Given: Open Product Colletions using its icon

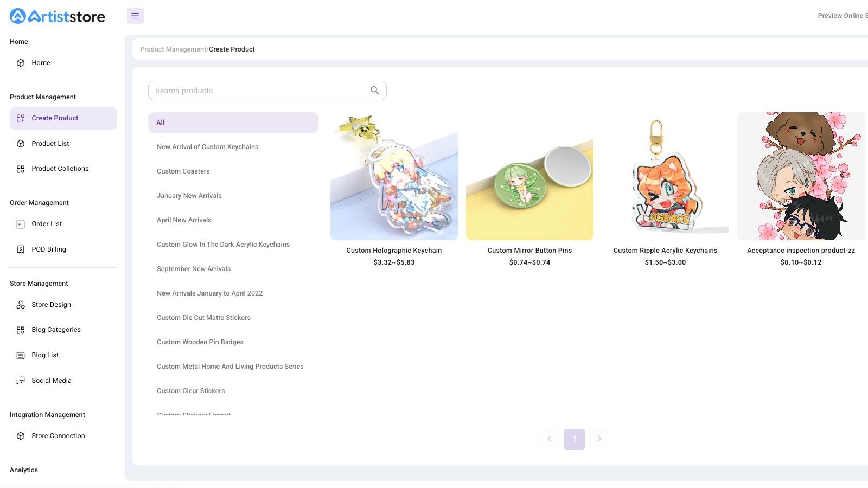Looking at the screenshot, I should tap(20, 169).
